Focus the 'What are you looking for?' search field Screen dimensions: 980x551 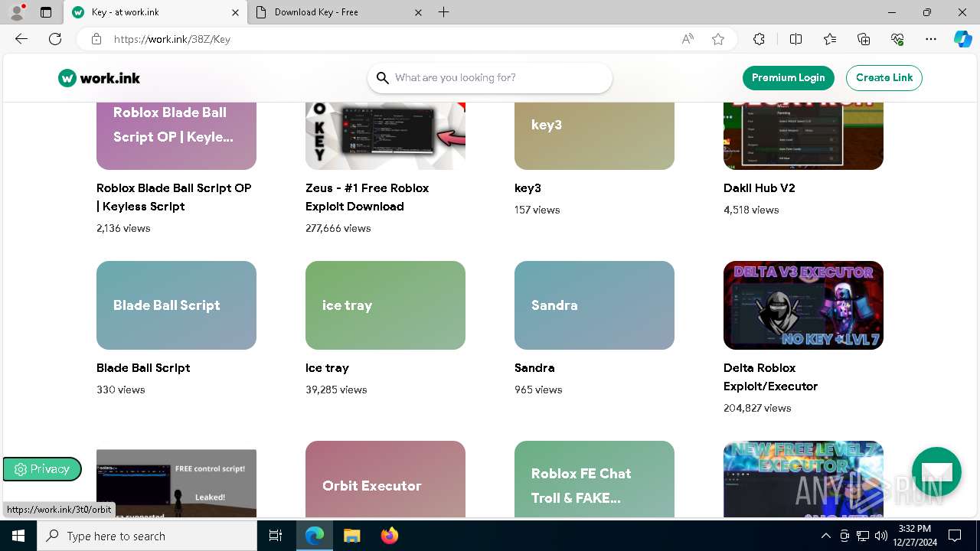(x=490, y=78)
